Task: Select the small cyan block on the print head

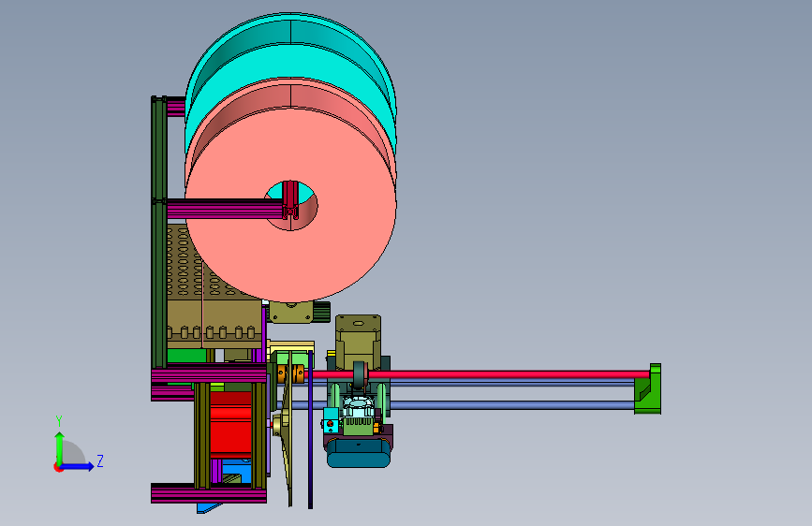Action: (x=331, y=420)
